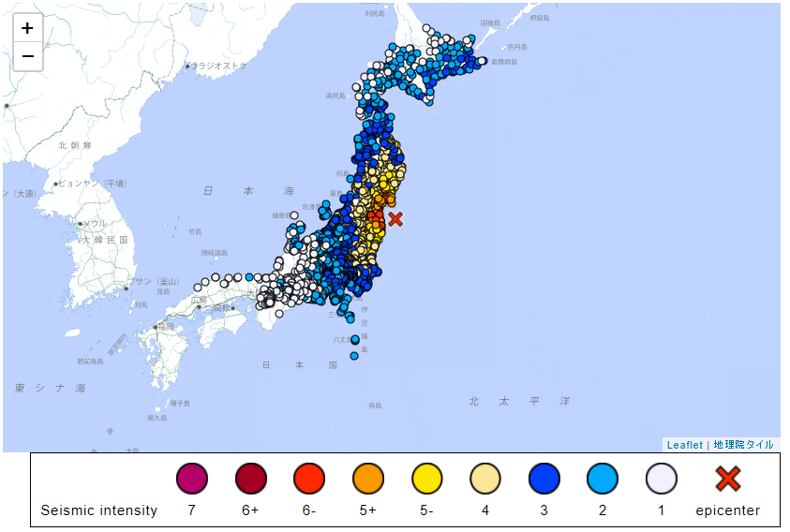Click the epicenter X icon in legend
This screenshot has width=790, height=532.
click(727, 479)
